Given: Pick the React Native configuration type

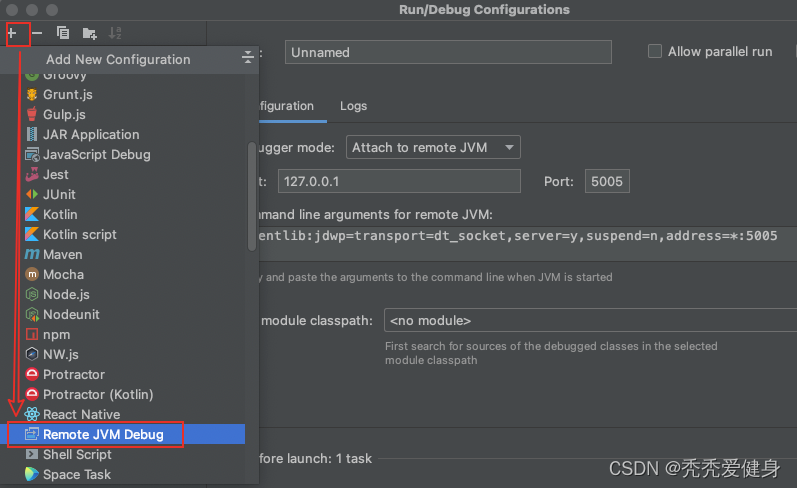Looking at the screenshot, I should pos(81,414).
